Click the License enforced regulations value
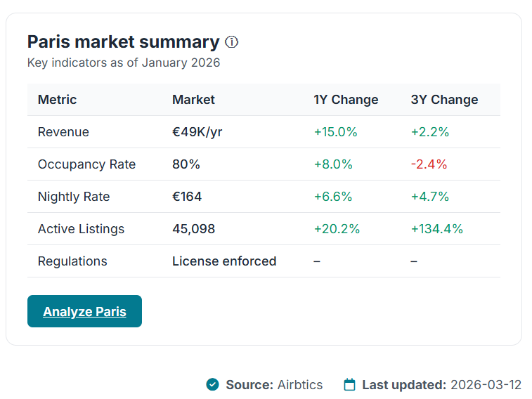 224,261
